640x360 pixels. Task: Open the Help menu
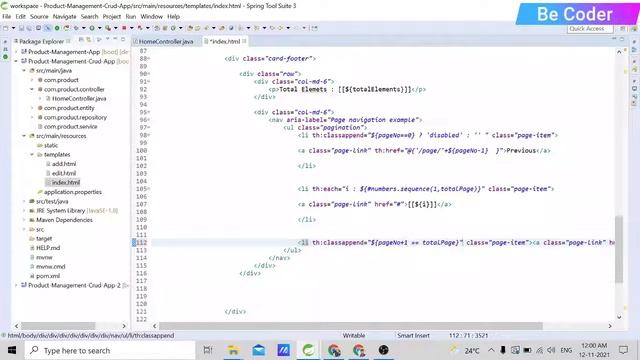point(173,17)
